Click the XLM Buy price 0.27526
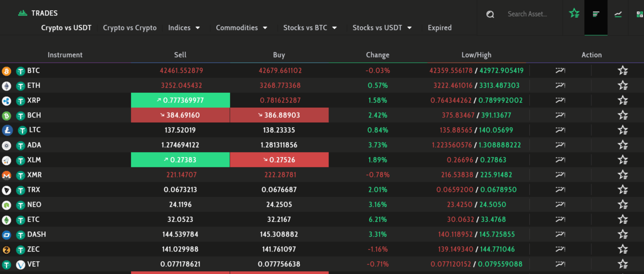This screenshot has width=644, height=274. tap(279, 160)
